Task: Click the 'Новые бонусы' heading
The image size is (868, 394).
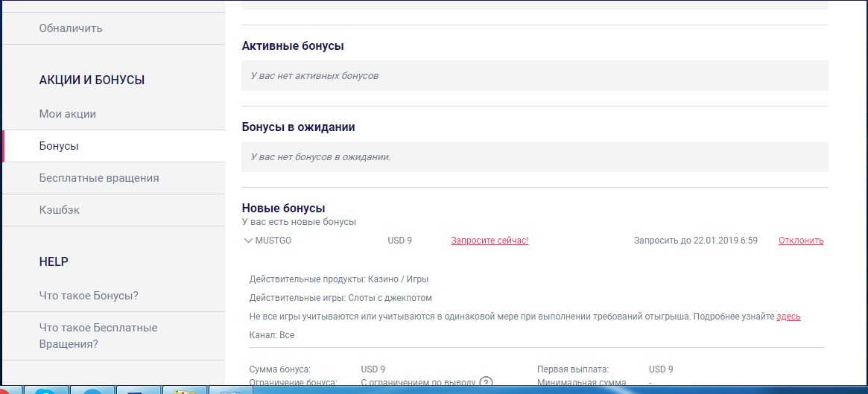Action: pos(284,209)
